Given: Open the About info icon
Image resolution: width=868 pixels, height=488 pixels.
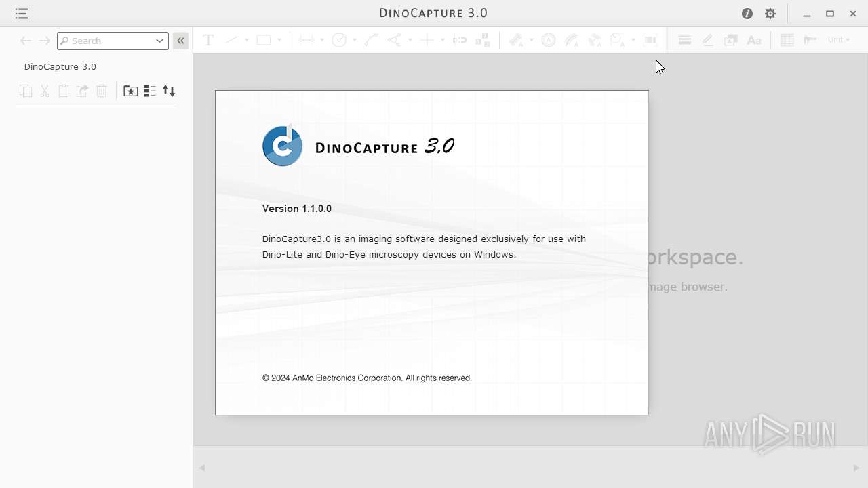Looking at the screenshot, I should click(x=747, y=14).
